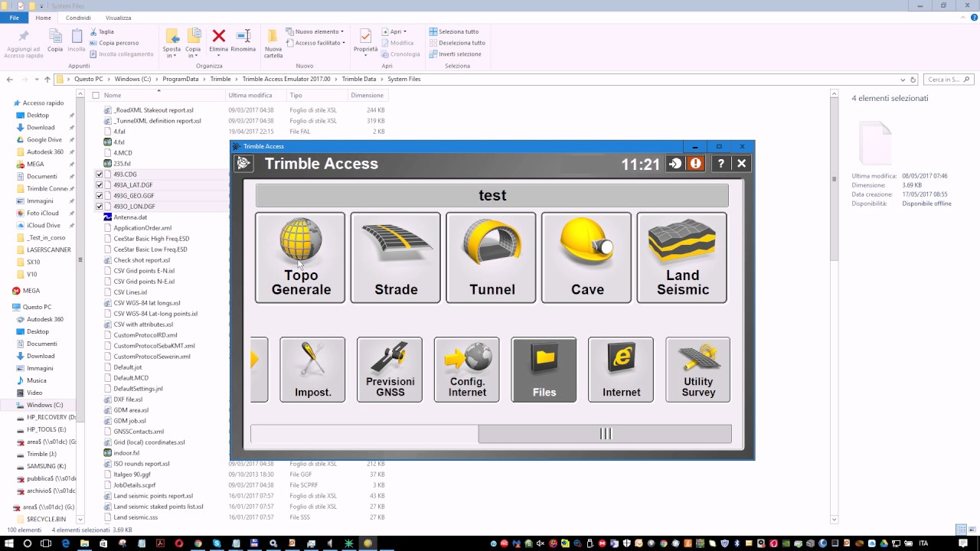
Task: Open the Files tile
Action: 544,370
